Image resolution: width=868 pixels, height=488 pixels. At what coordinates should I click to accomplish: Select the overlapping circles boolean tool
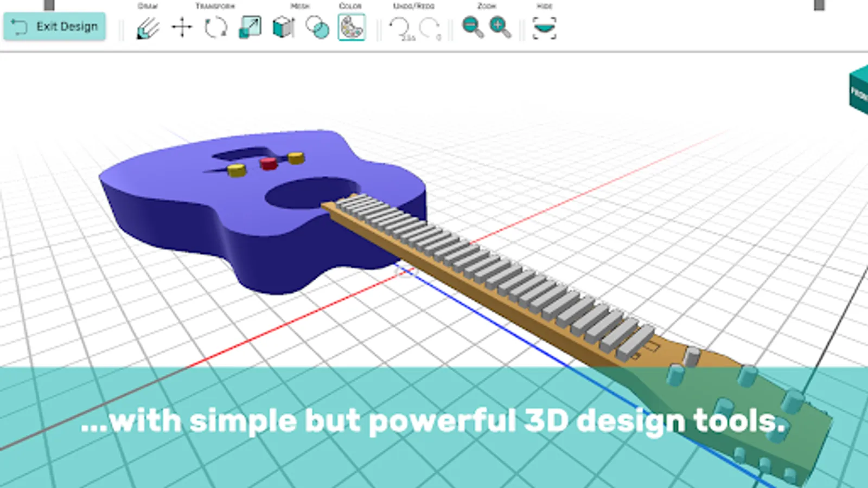[317, 27]
